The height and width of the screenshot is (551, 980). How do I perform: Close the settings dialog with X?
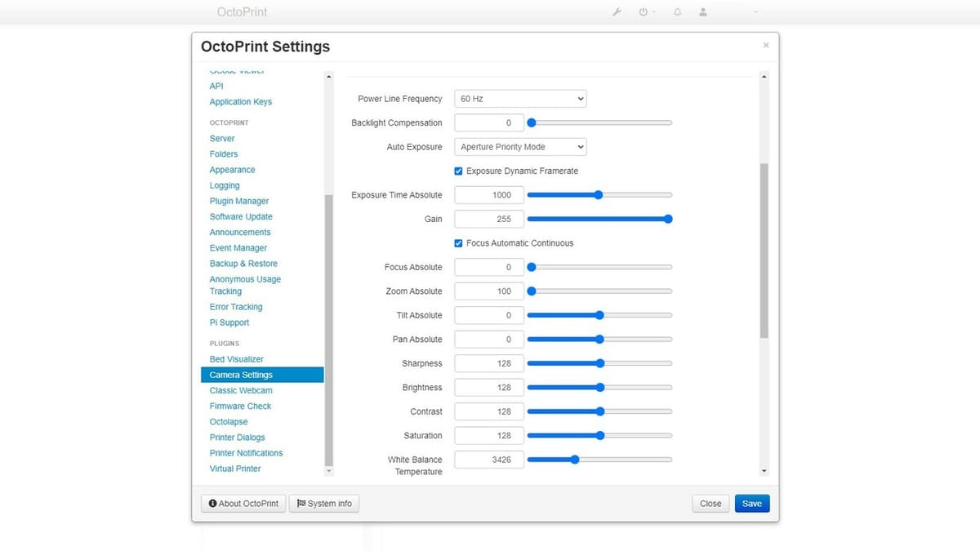765,45
